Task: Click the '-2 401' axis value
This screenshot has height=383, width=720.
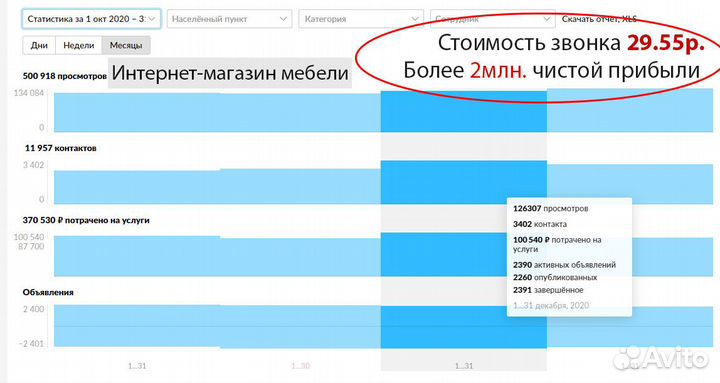Action: pos(32,344)
